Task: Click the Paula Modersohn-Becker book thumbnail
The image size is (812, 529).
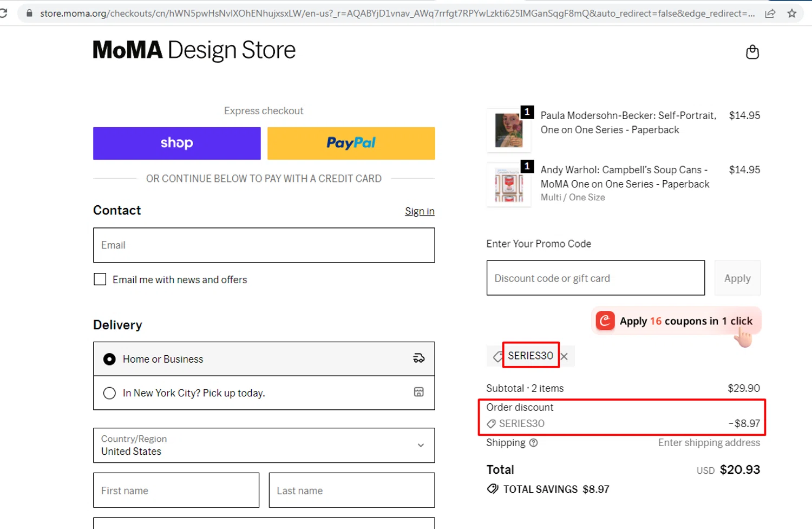Action: point(508,130)
